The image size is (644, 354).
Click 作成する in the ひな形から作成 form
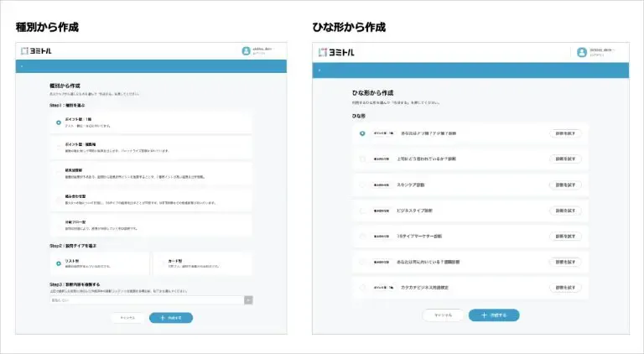click(x=494, y=315)
